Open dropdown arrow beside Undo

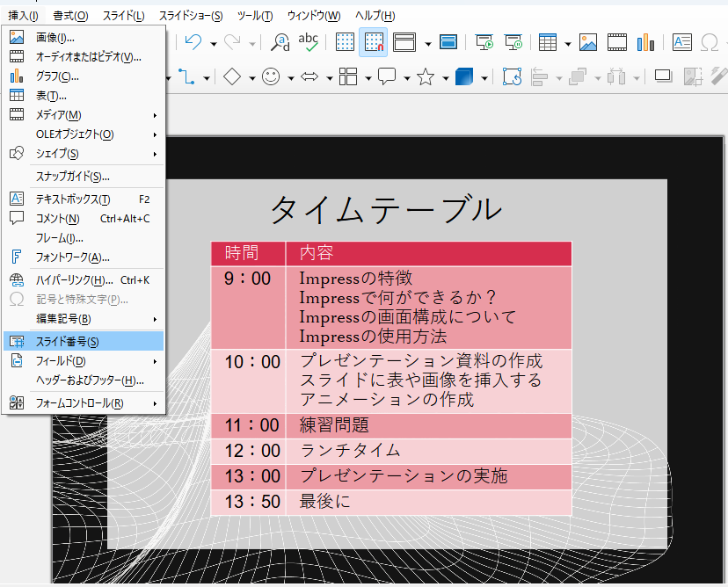coord(214,44)
